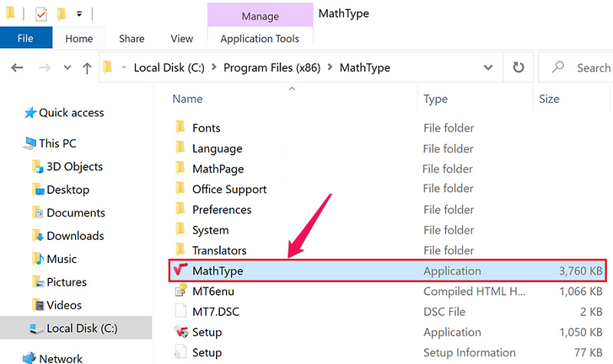Open Desktop in navigation pane

click(61, 189)
